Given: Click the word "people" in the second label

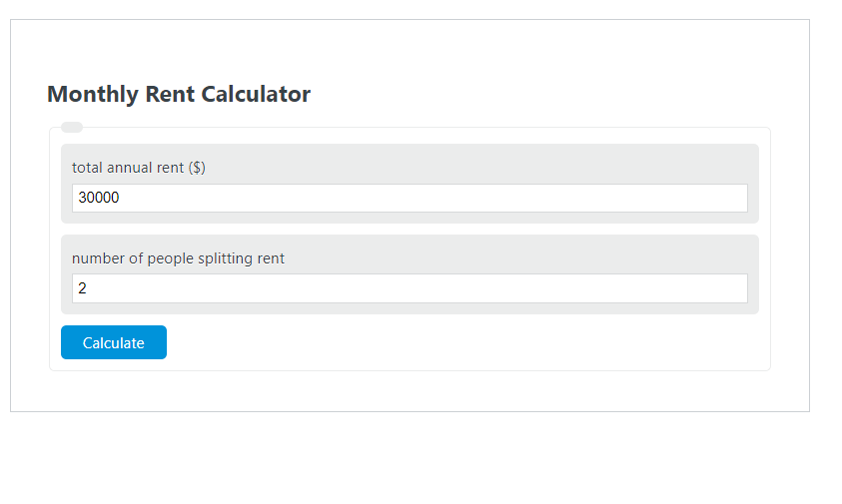Looking at the screenshot, I should 171,258.
